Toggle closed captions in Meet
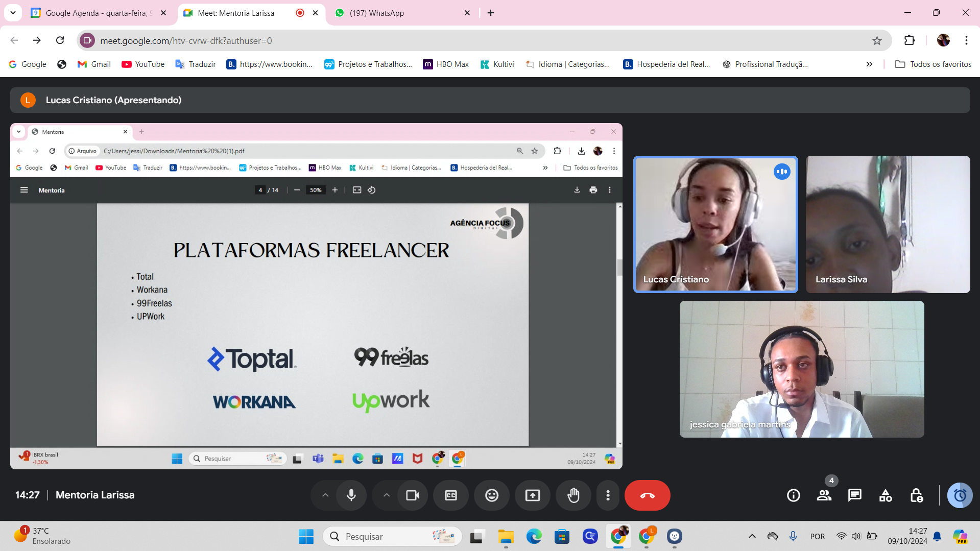The height and width of the screenshot is (551, 980). [451, 495]
